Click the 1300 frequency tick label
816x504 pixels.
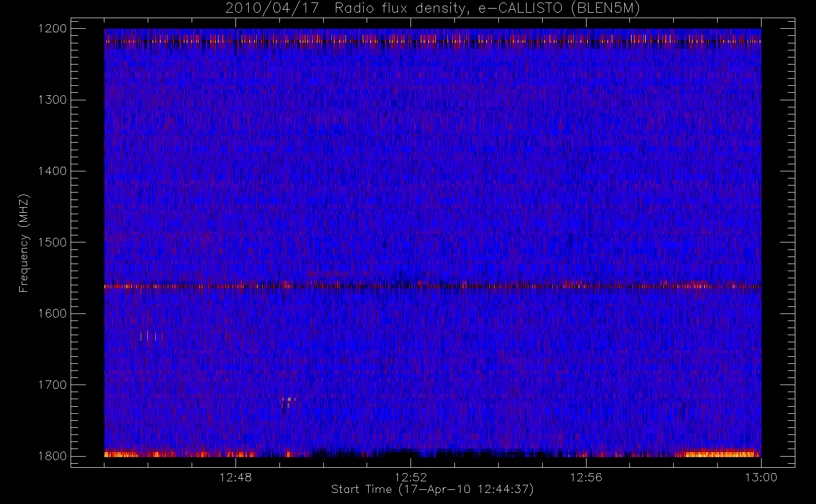pyautogui.click(x=52, y=100)
